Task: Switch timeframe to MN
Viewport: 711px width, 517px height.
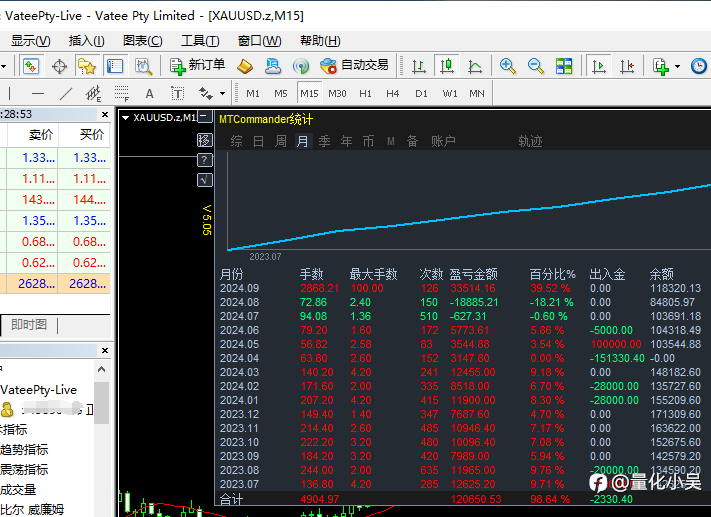Action: (477, 94)
